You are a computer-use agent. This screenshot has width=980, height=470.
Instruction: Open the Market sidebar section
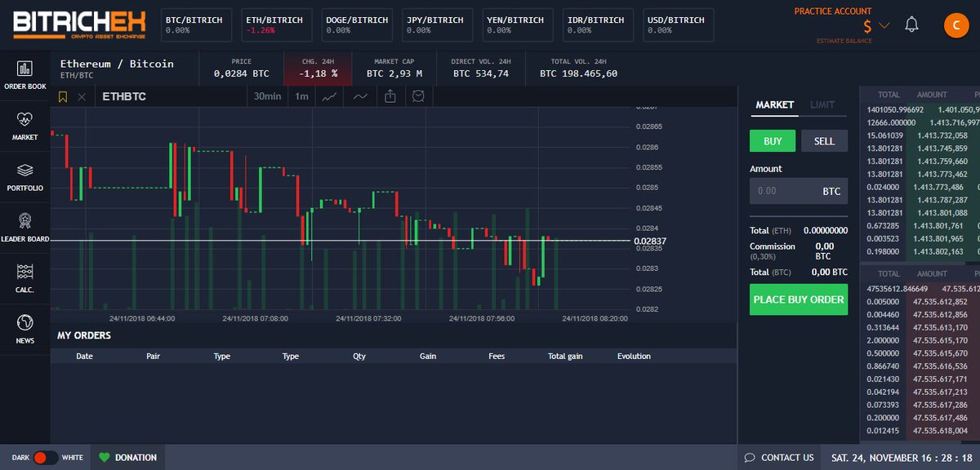24,126
